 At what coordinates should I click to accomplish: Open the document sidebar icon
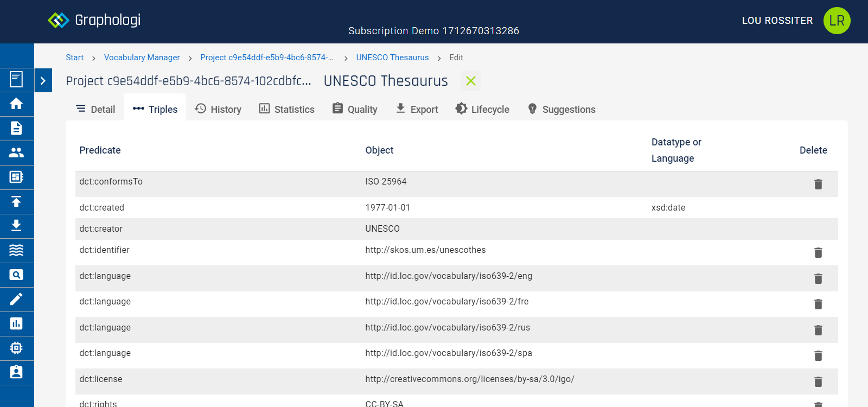(x=16, y=128)
